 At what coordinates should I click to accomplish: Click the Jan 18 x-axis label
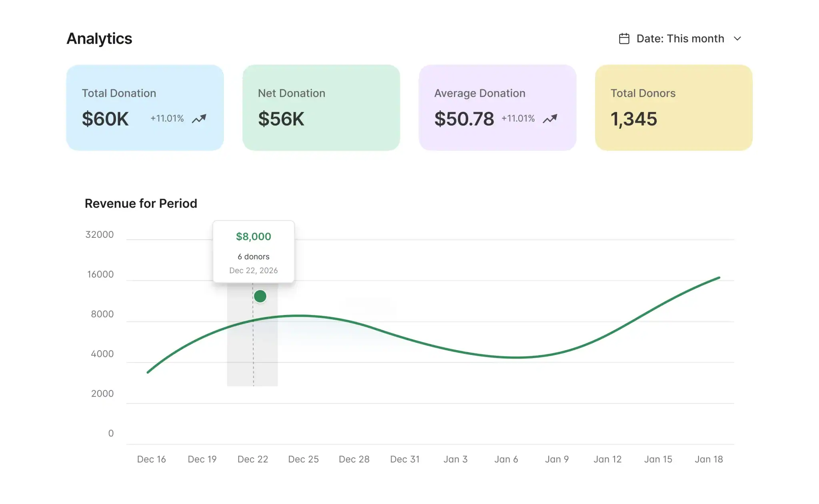(709, 459)
